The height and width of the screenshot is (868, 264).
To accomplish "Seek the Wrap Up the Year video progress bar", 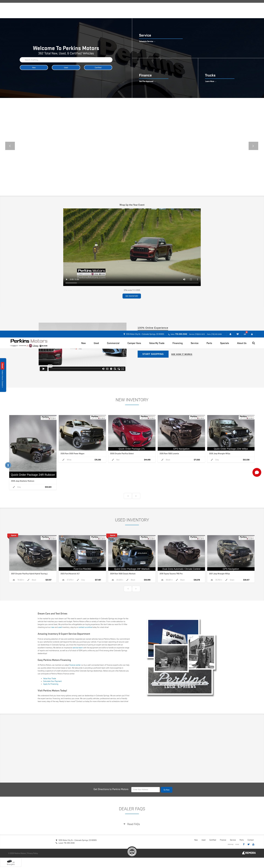I will pos(132,283).
